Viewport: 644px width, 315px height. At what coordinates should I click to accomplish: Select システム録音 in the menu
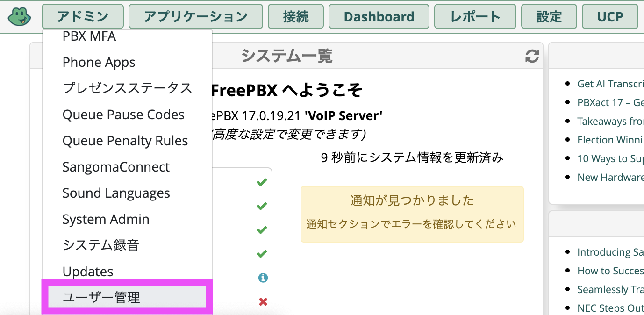click(x=127, y=245)
